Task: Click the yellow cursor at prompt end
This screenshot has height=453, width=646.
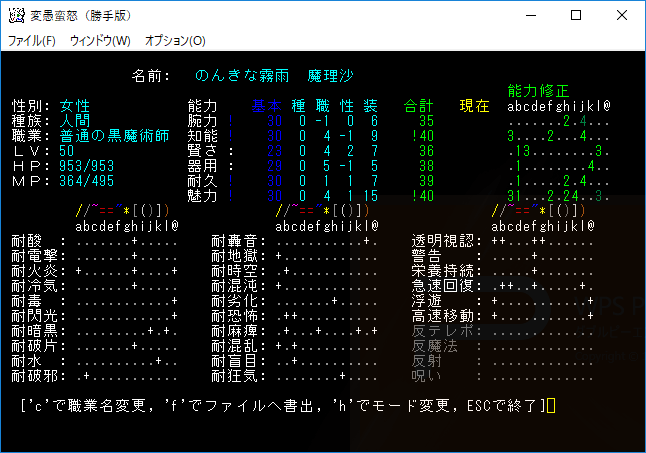Action: 551,406
